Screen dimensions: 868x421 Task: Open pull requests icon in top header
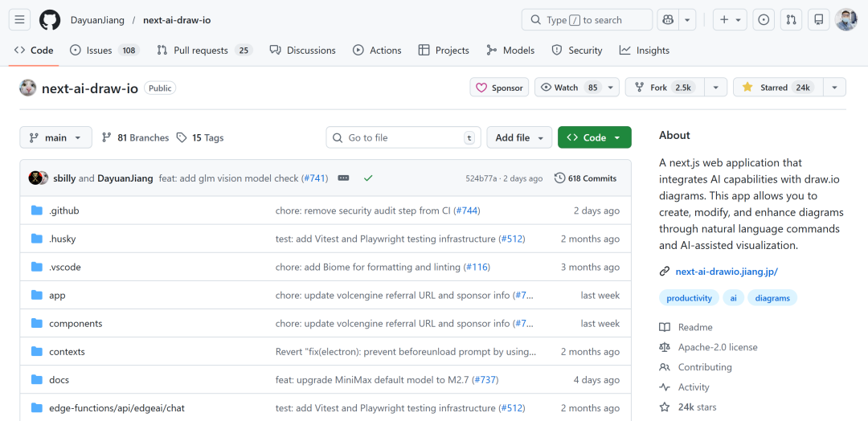pyautogui.click(x=791, y=20)
